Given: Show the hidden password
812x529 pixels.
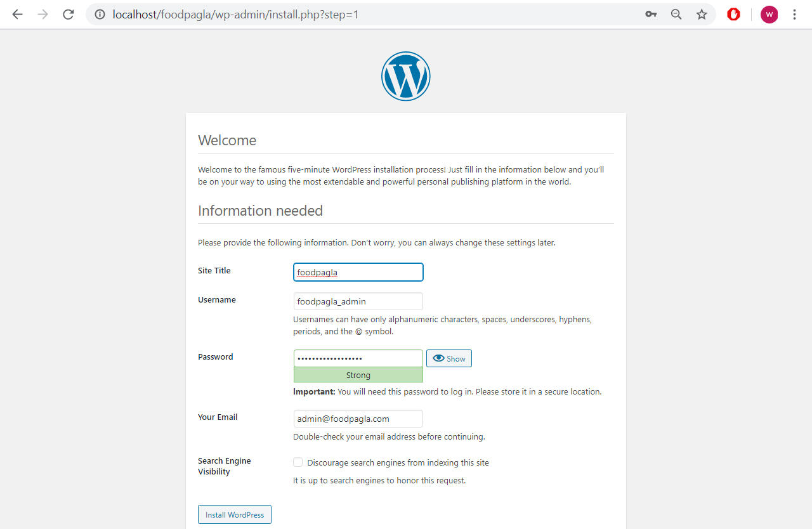Looking at the screenshot, I should (449, 358).
